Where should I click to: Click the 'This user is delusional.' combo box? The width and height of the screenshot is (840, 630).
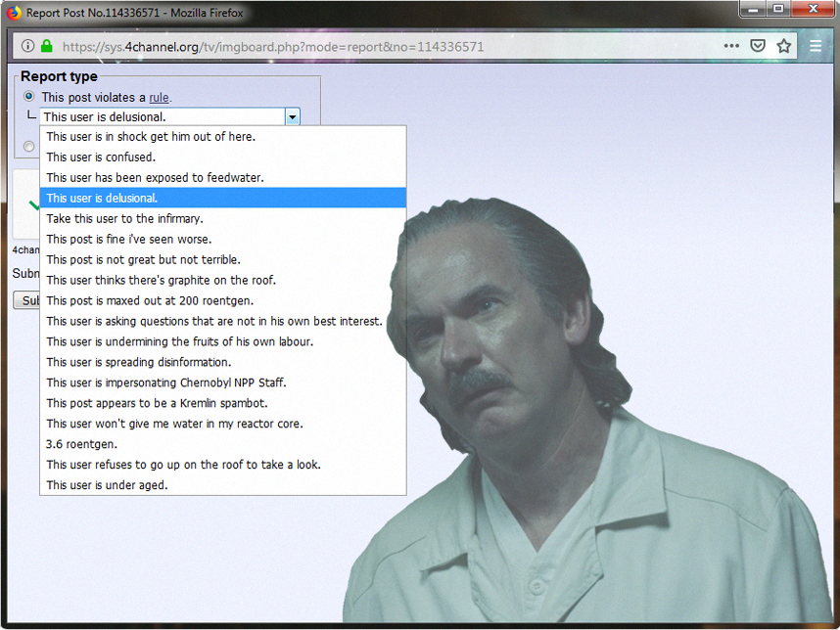tap(169, 116)
